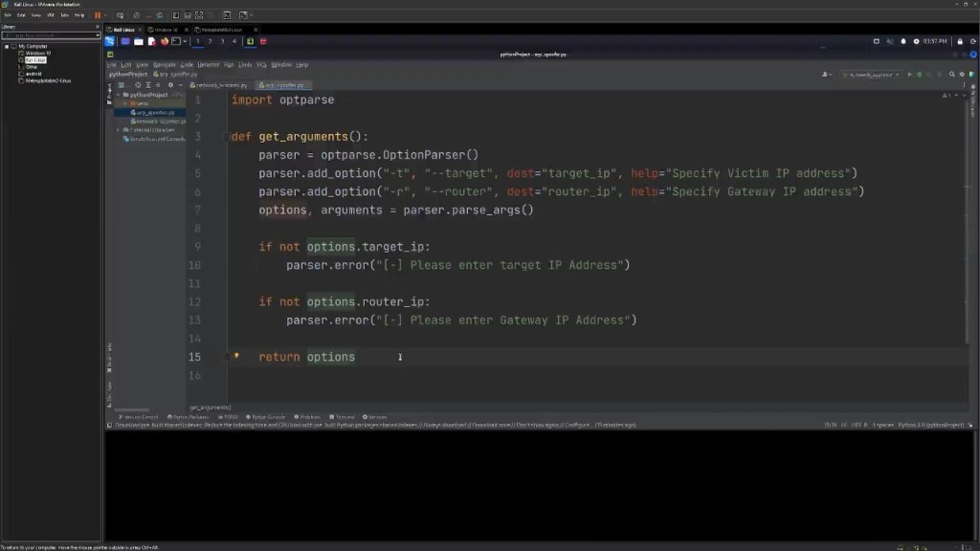Click Project panel options gear icon
The image size is (980, 551).
pos(170,85)
